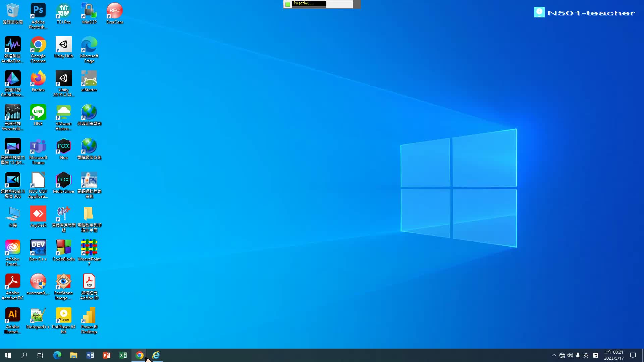The height and width of the screenshot is (362, 644).
Task: Open the Windows Start menu
Action: click(8, 355)
